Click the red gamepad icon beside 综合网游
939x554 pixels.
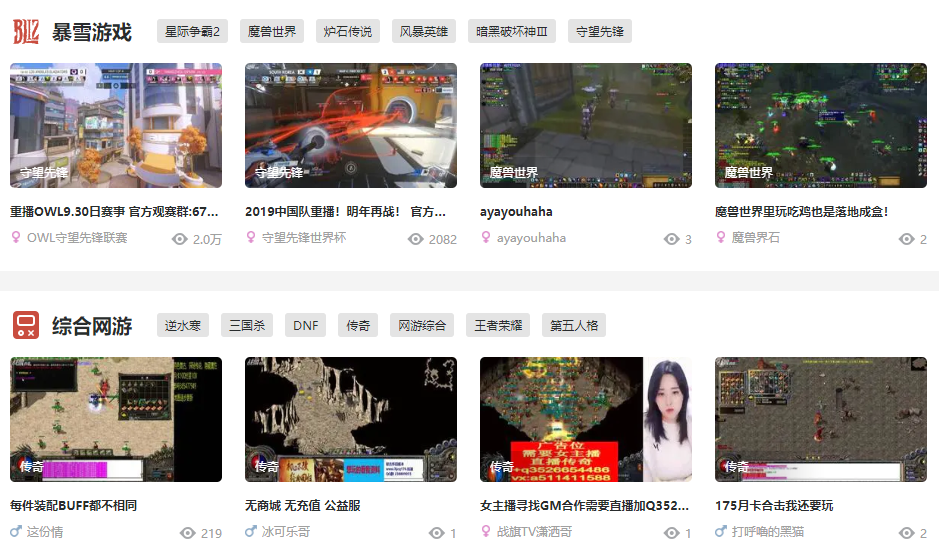point(26,325)
